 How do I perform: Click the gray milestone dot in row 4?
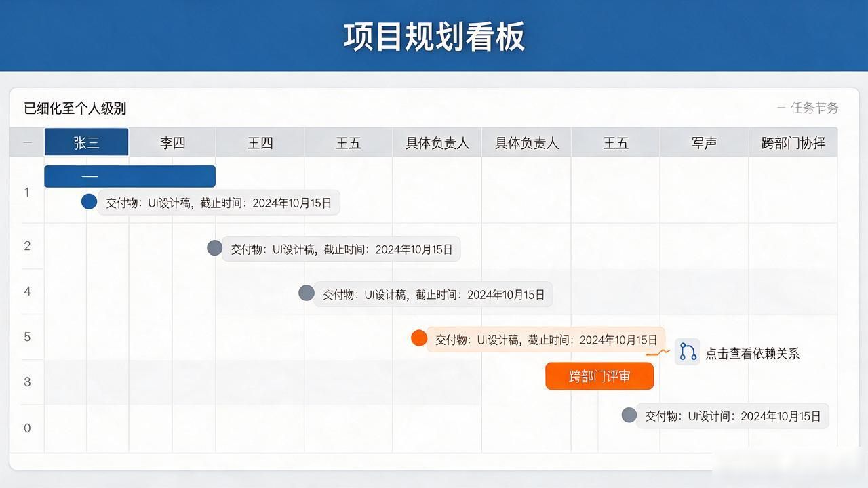307,293
